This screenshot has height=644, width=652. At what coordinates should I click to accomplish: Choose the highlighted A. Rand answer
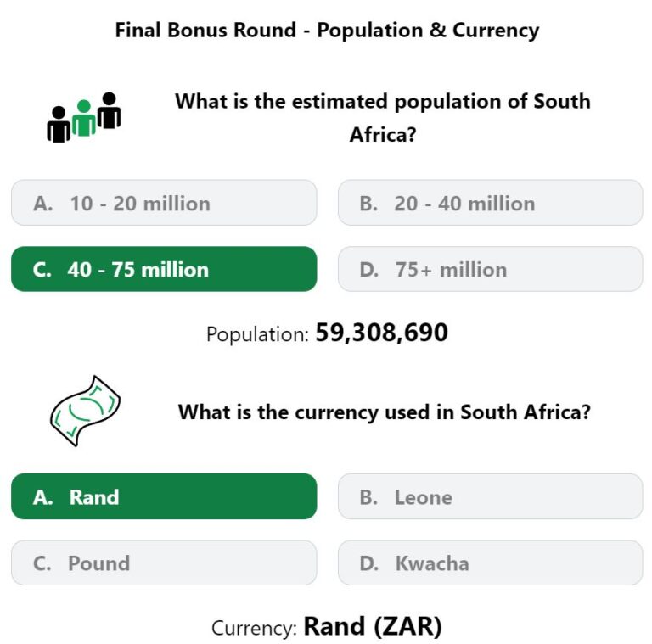pos(164,496)
